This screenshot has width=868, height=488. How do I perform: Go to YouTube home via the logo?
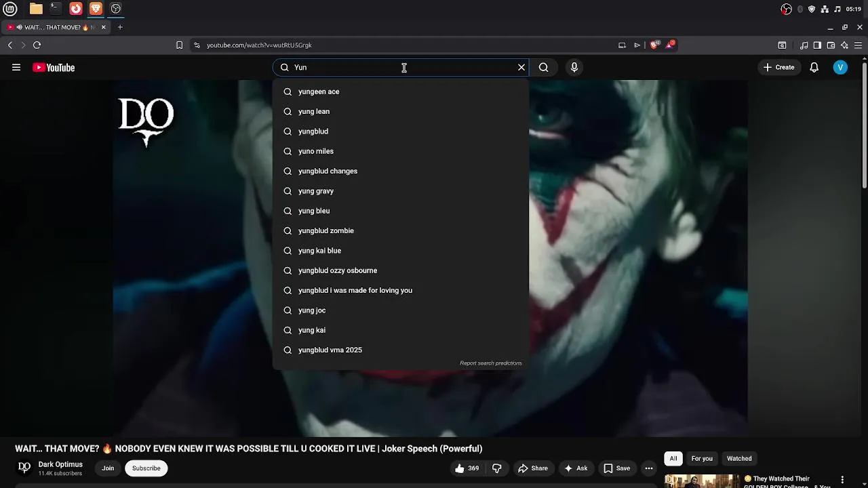click(x=54, y=67)
